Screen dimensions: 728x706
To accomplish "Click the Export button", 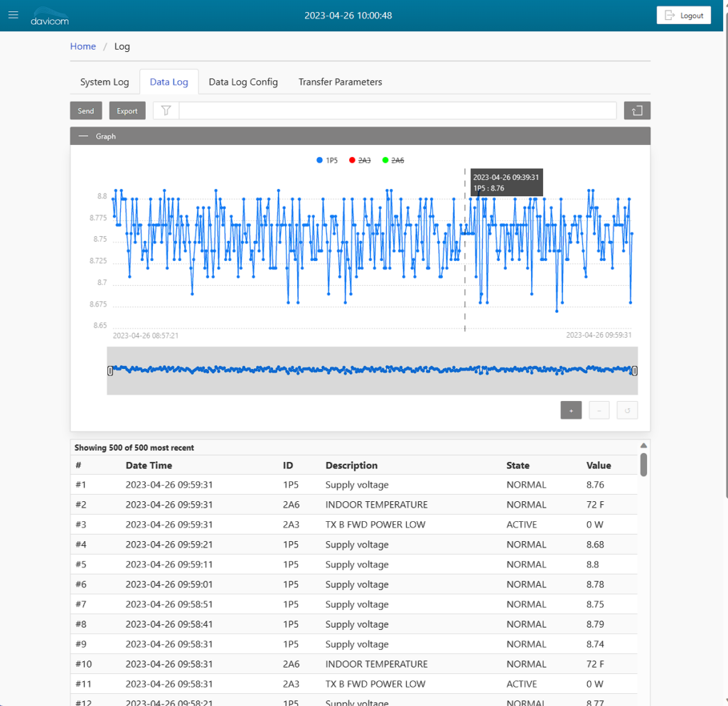I will 127,111.
